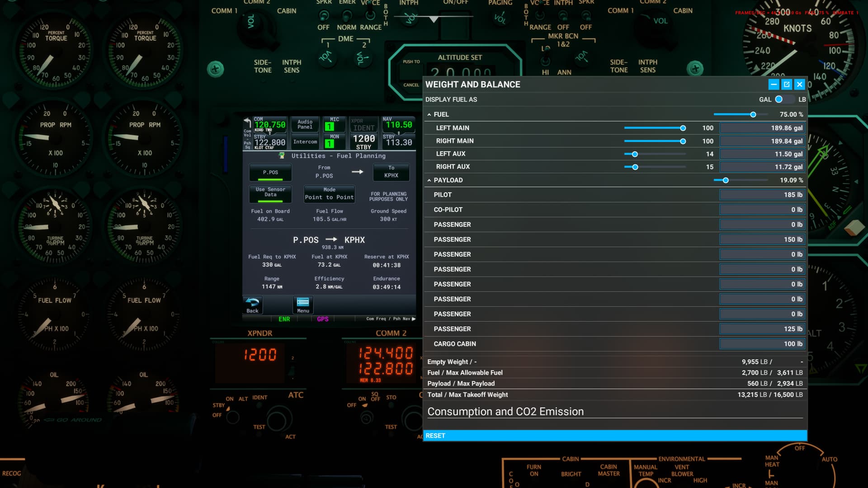Open the Intercom page
The height and width of the screenshot is (488, 868).
pyautogui.click(x=305, y=141)
